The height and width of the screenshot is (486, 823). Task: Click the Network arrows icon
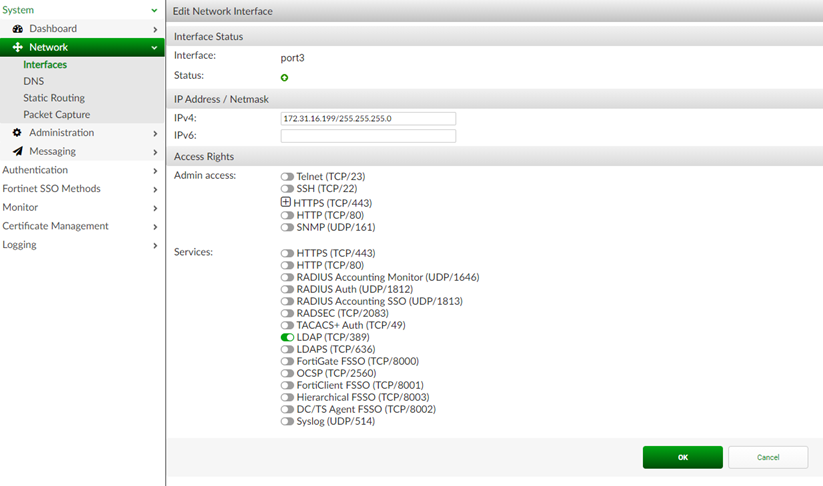click(18, 47)
